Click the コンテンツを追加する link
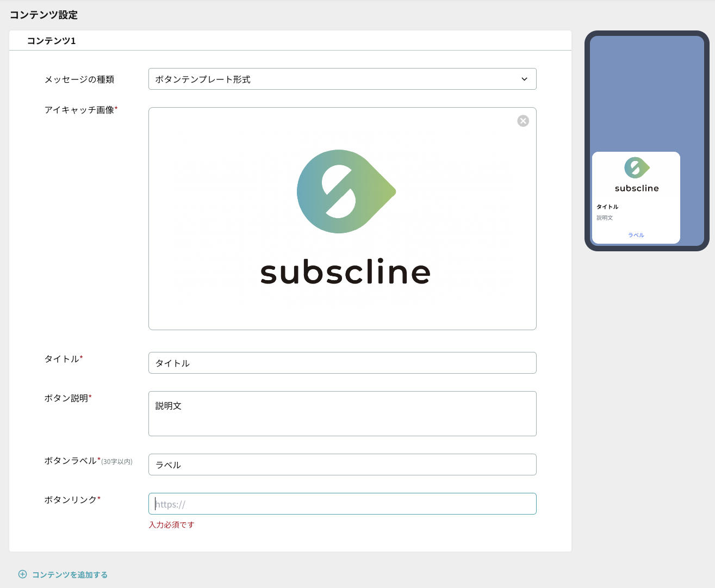Image resolution: width=715 pixels, height=588 pixels. (70, 575)
